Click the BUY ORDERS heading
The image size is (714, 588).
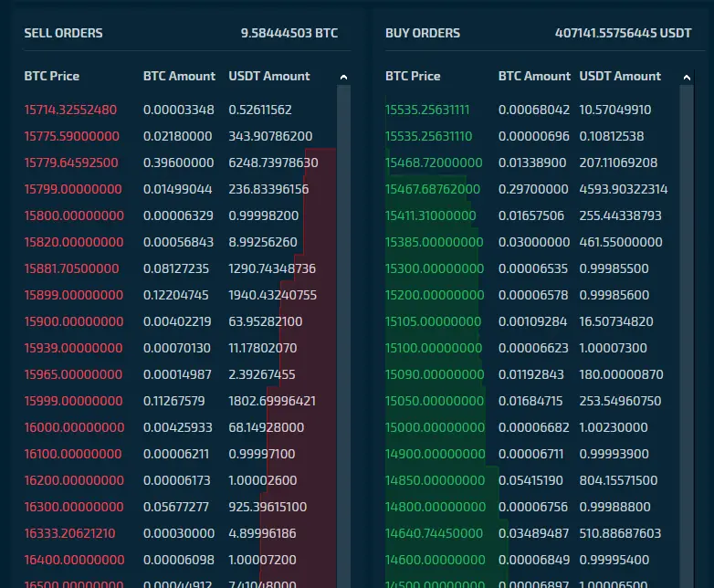coord(423,33)
